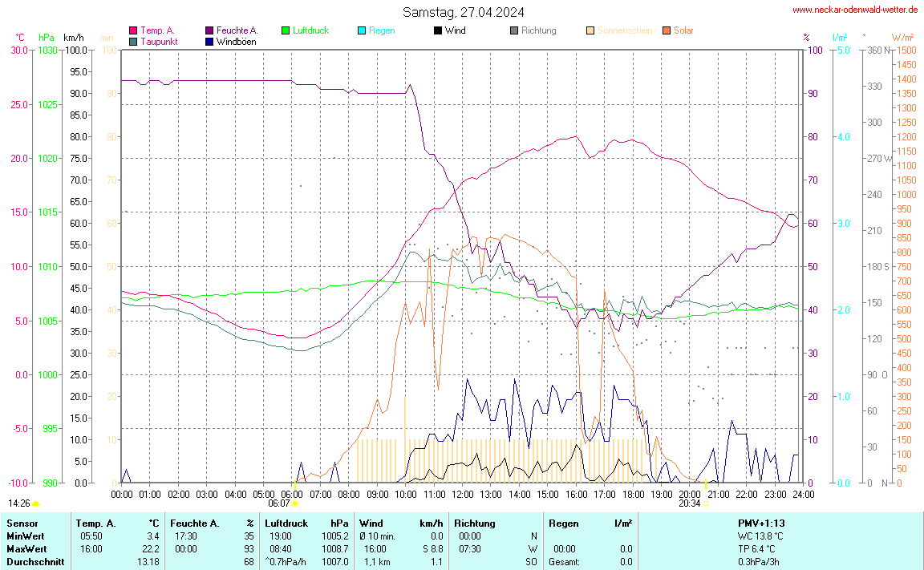Click the Regen header in data table
924x570 pixels.
[x=564, y=523]
